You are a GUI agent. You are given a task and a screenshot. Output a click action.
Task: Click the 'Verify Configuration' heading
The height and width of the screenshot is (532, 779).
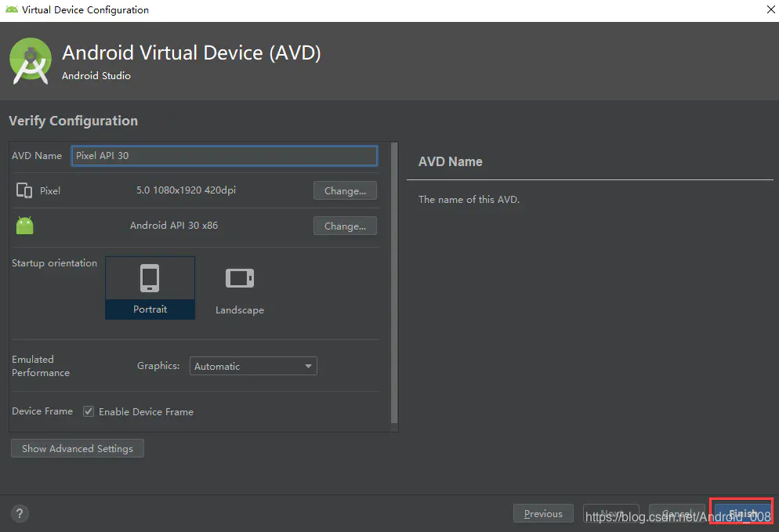coord(73,121)
